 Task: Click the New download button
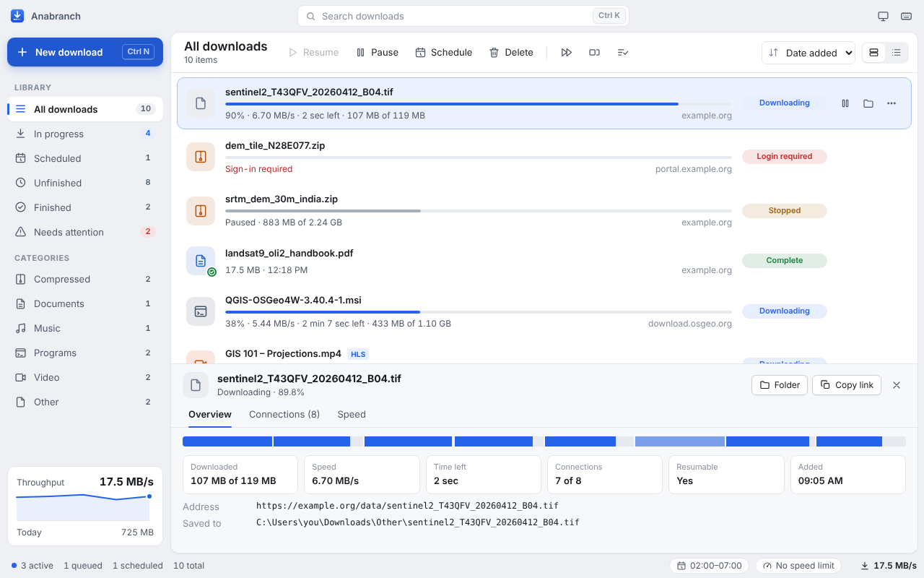[85, 52]
